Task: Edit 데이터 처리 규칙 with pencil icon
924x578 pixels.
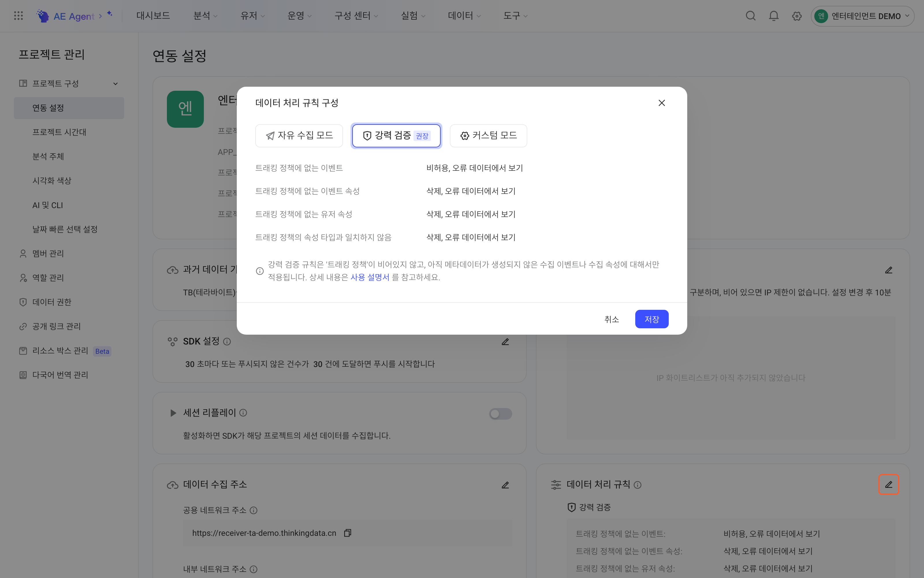Action: (888, 484)
